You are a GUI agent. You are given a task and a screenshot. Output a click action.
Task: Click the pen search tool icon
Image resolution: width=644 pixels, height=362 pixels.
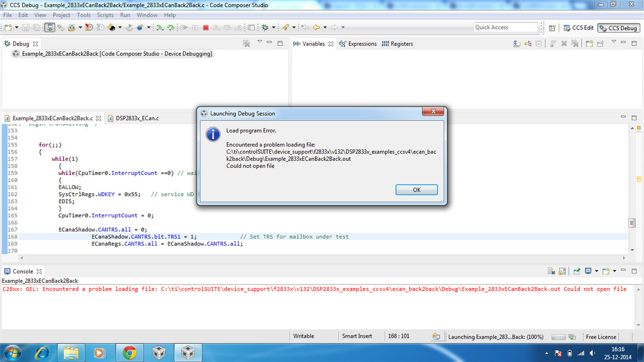285,27
